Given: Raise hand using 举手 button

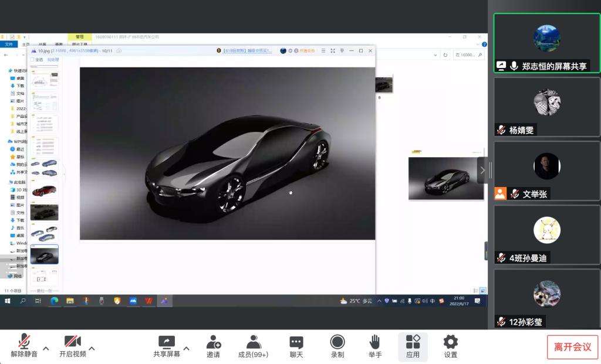Looking at the screenshot, I should point(375,346).
